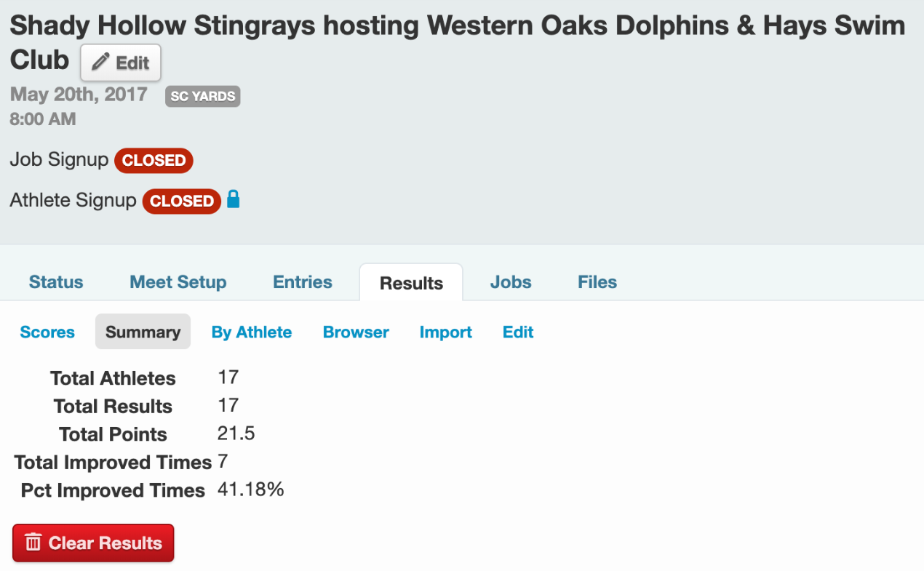Switch to the Status tab
The image size is (924, 571).
point(56,282)
